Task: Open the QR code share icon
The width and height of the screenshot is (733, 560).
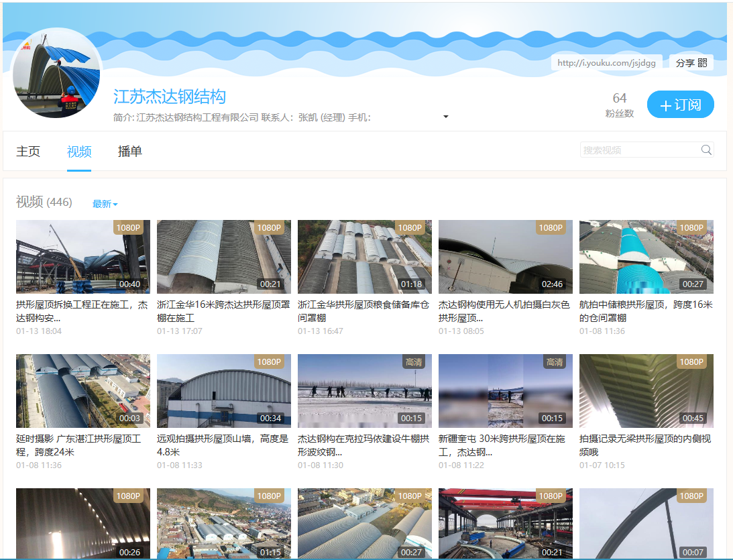Action: (x=702, y=62)
